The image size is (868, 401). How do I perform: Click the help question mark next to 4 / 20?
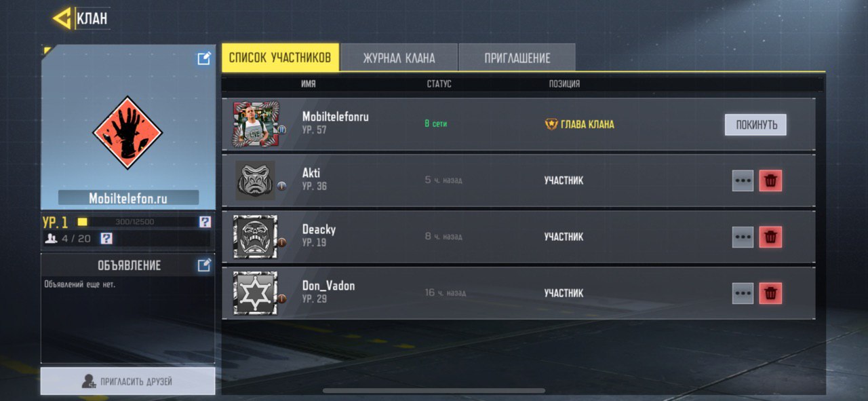point(106,238)
